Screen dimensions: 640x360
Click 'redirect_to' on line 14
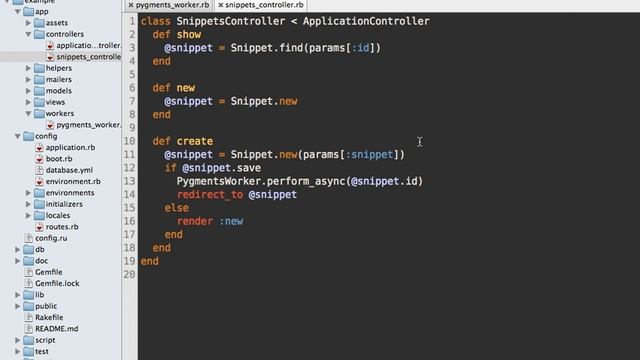pyautogui.click(x=210, y=194)
